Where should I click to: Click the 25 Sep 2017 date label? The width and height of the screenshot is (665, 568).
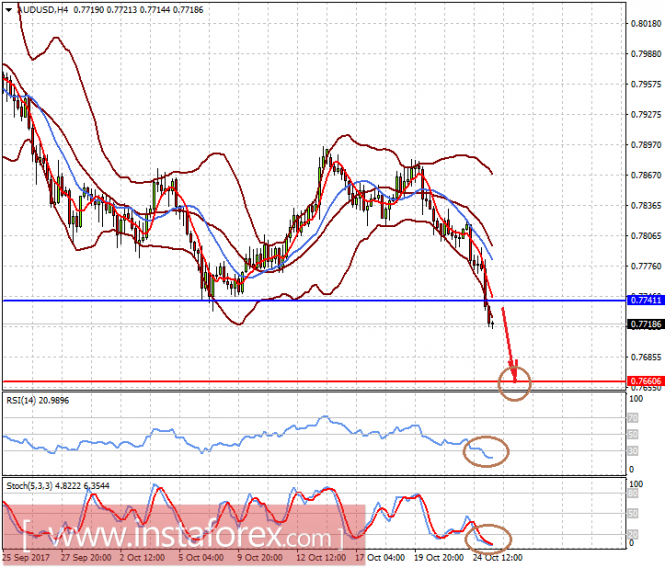[27, 557]
